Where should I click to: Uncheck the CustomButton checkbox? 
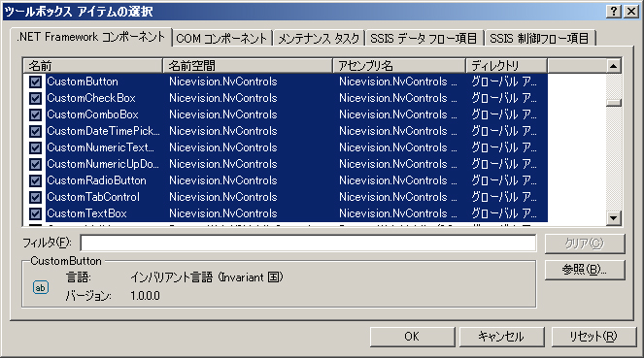[x=35, y=82]
